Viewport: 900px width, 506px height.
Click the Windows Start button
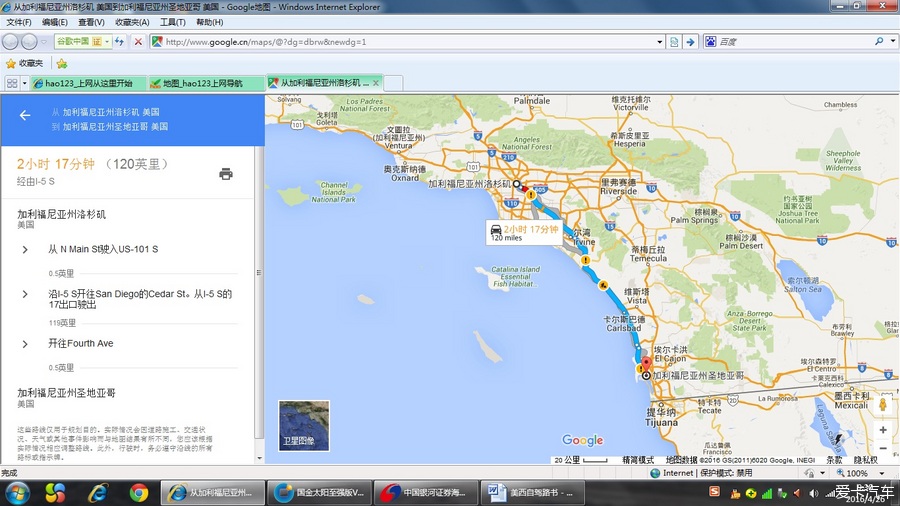click(17, 493)
